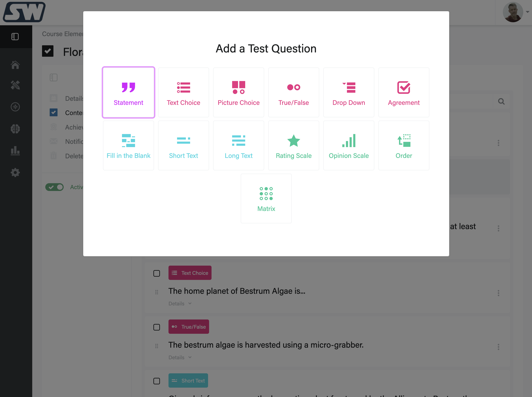This screenshot has height=397, width=532.
Task: Expand Details under the micro-grabber question
Action: [x=180, y=357]
